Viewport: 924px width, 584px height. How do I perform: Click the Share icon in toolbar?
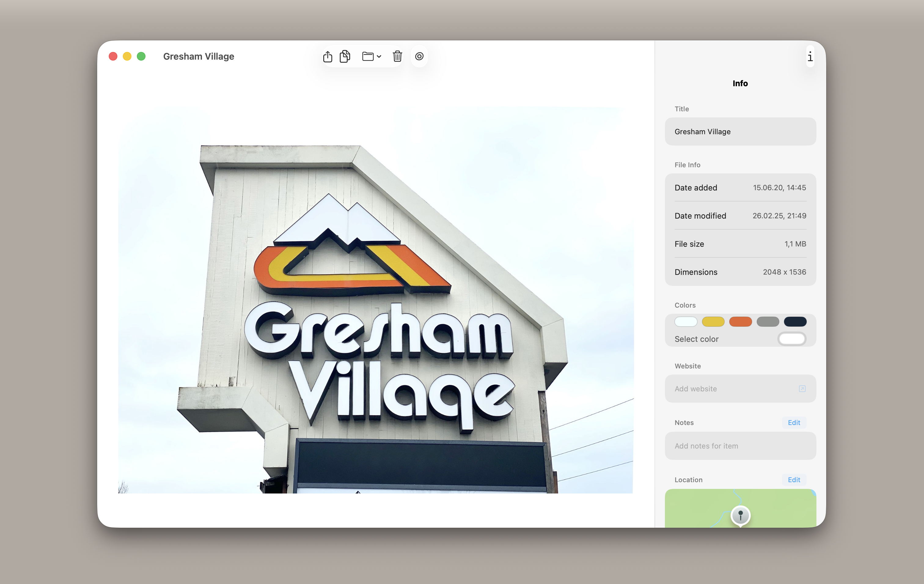point(327,57)
